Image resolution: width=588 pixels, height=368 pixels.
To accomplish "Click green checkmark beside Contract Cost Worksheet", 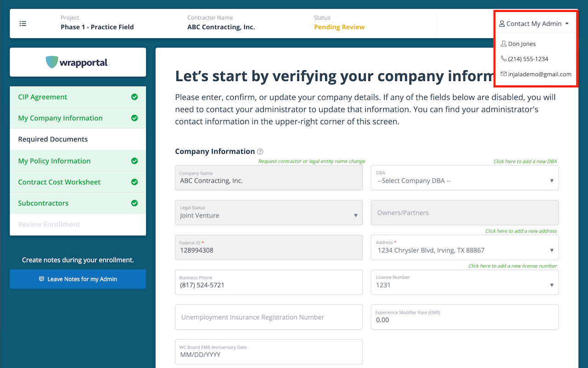I will coord(135,182).
